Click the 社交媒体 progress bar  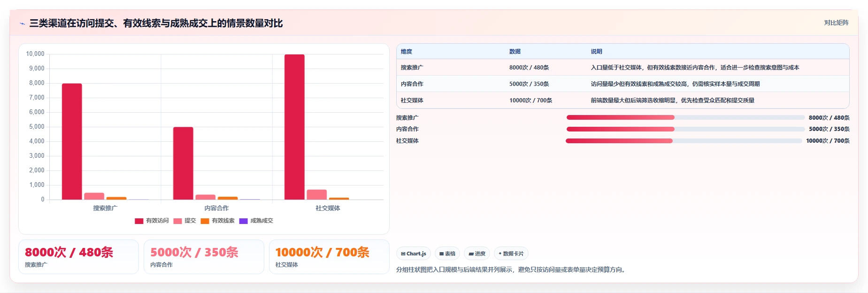(684, 141)
